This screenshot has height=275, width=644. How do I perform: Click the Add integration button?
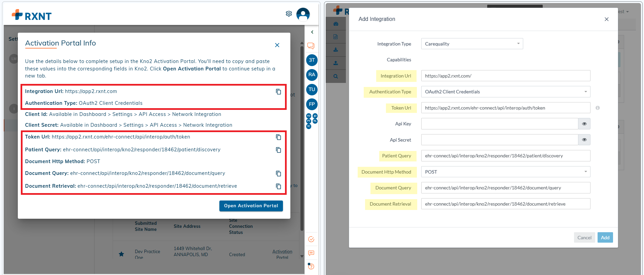click(605, 238)
